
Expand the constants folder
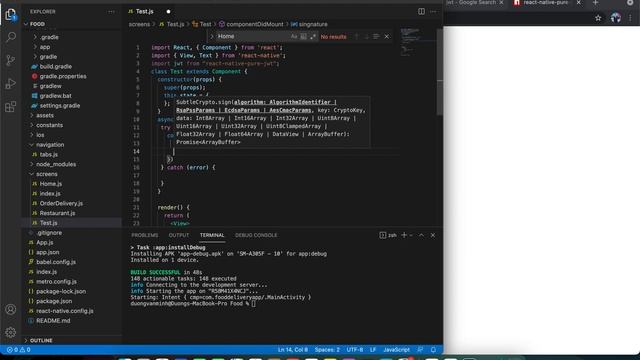(49, 125)
